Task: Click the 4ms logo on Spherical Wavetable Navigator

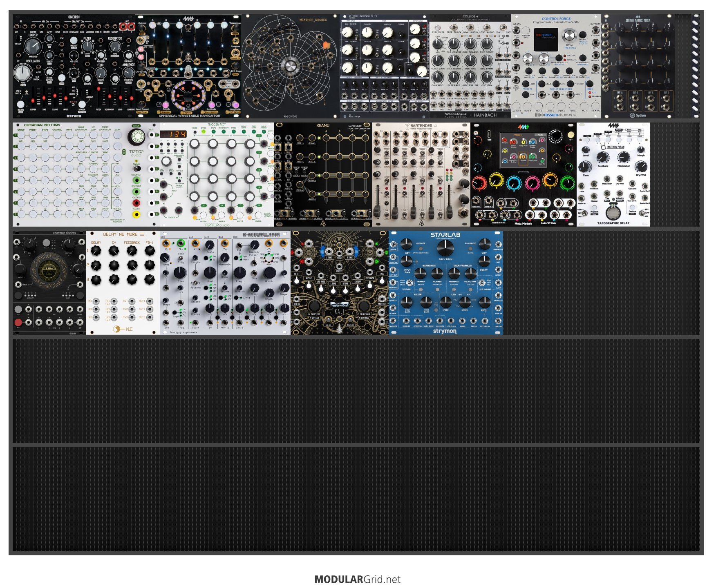Action: click(188, 19)
